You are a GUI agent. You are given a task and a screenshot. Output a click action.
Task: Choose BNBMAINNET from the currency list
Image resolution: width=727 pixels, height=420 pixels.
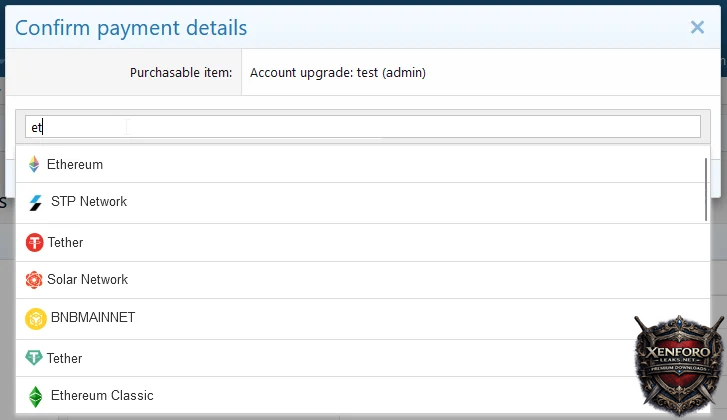pyautogui.click(x=93, y=318)
